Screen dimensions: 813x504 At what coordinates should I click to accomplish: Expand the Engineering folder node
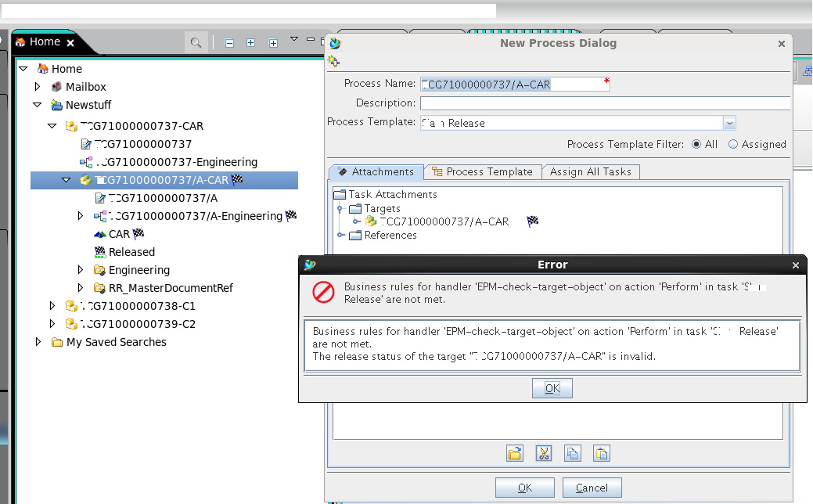point(79,269)
